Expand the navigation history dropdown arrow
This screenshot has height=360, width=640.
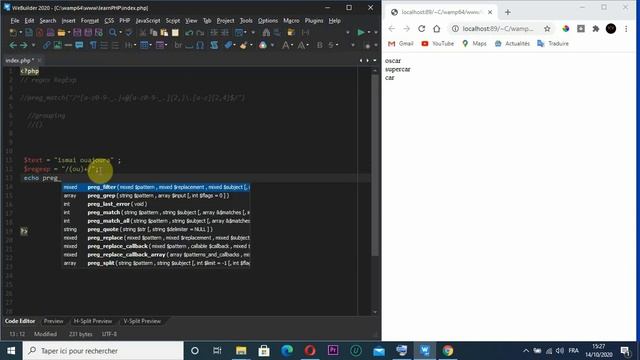point(33,45)
